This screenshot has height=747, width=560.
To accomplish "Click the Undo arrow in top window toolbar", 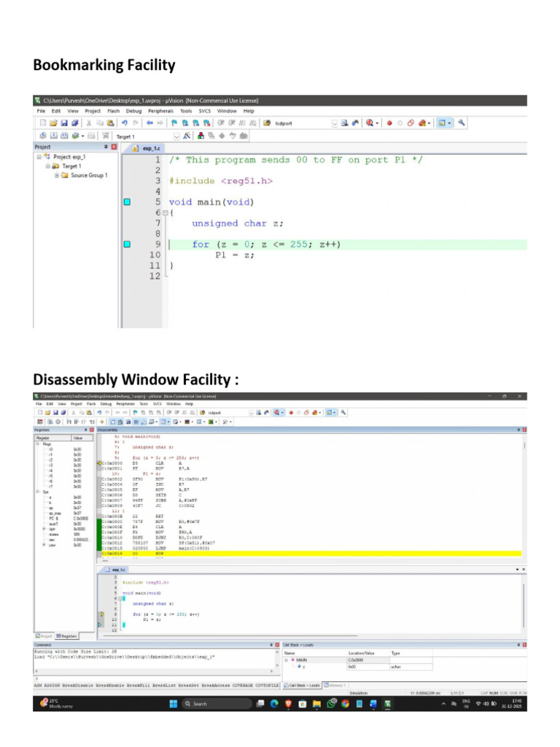I will click(124, 123).
